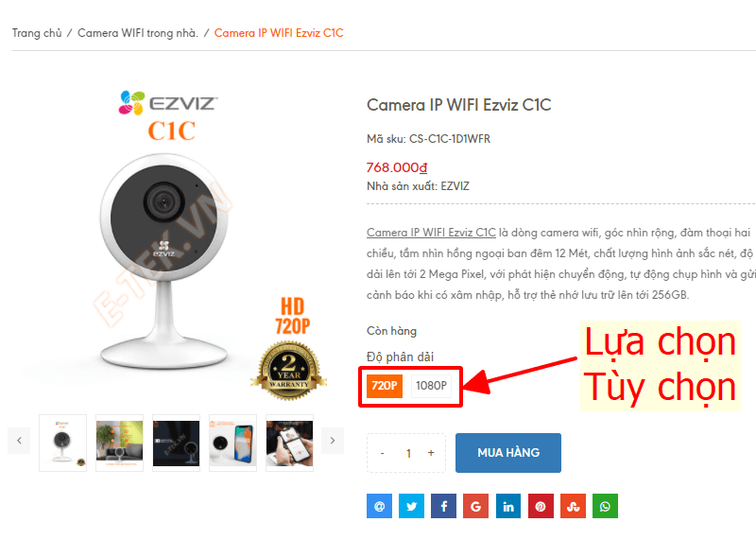
Task: Go to Trang chủ breadcrumb
Action: pyautogui.click(x=37, y=33)
